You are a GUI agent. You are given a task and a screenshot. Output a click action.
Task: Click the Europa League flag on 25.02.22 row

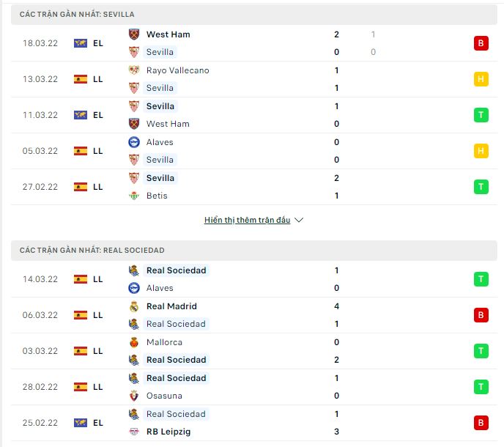tap(81, 423)
